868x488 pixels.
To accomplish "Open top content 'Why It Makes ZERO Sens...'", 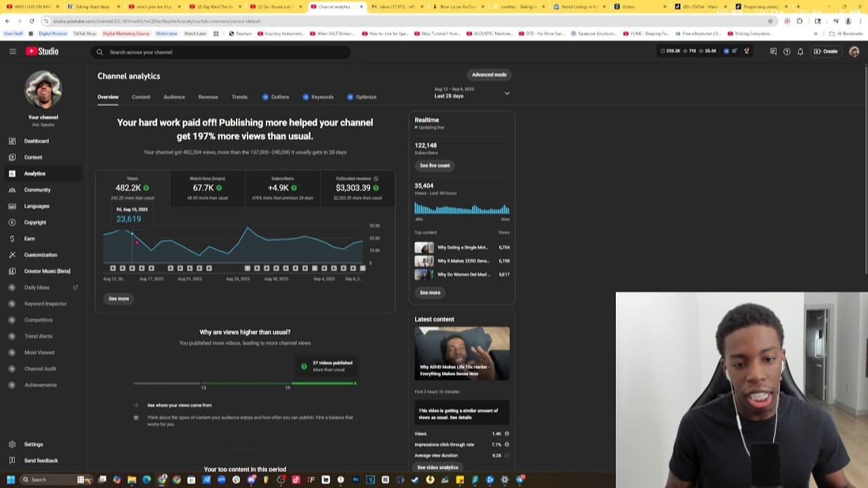I will (462, 261).
